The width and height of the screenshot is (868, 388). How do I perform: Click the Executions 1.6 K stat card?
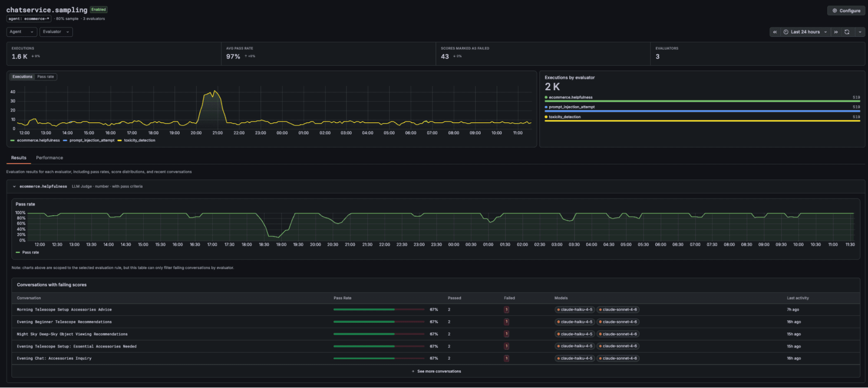click(114, 54)
